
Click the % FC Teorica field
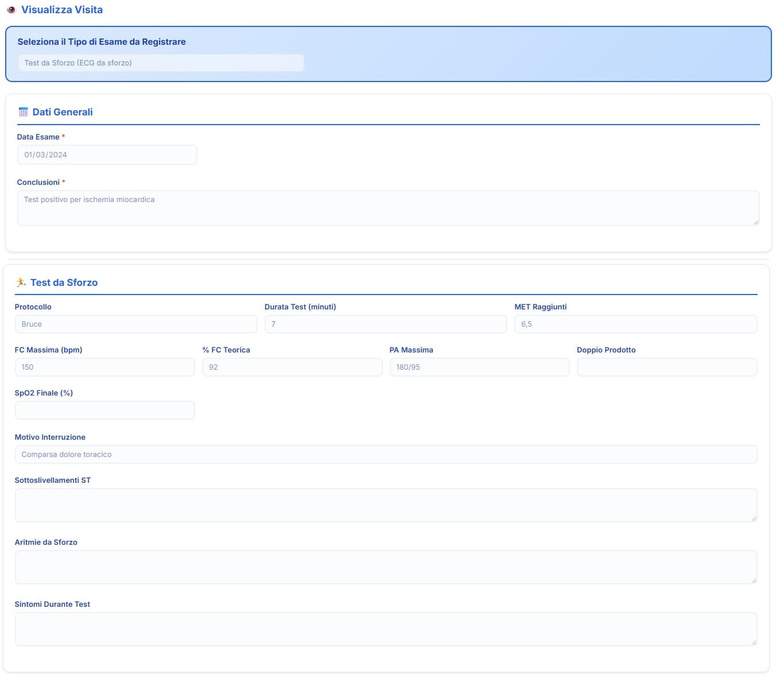292,367
